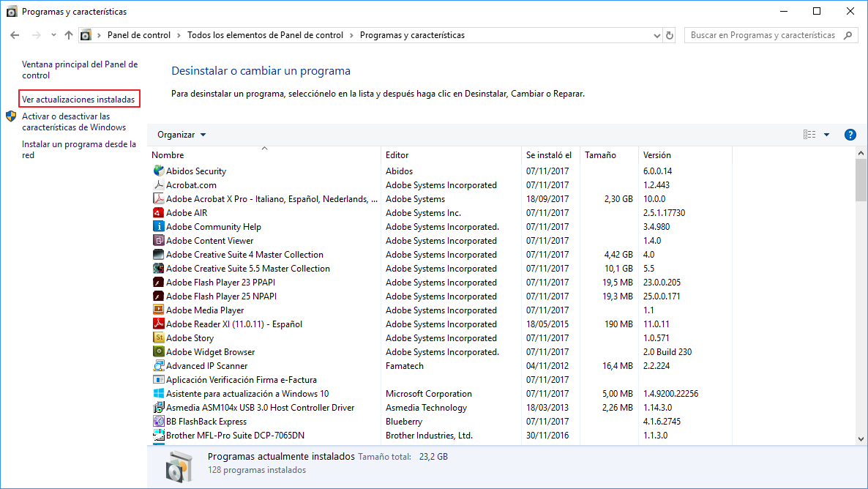
Task: Click the search magnifier icon
Action: click(848, 35)
